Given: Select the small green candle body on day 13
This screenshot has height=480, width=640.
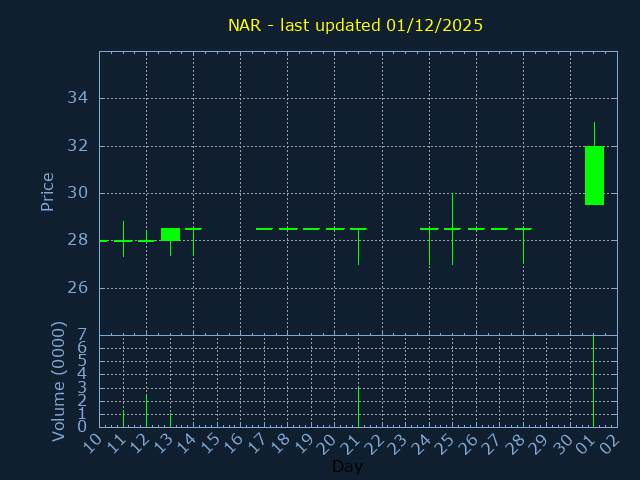Looking at the screenshot, I should 170,234.
